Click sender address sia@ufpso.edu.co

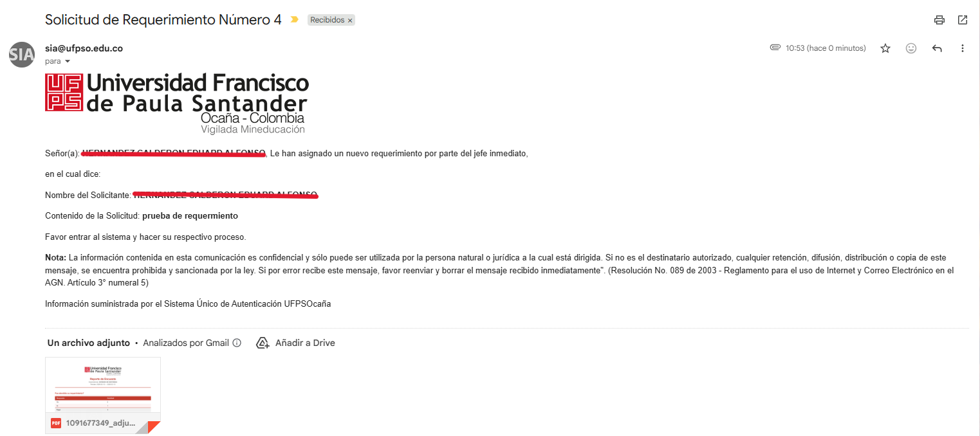click(x=84, y=48)
